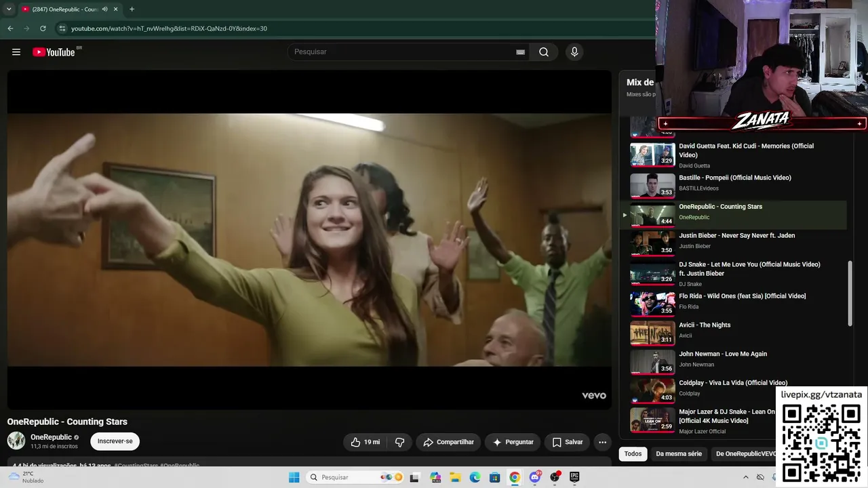Go back in browser history
Image resolution: width=868 pixels, height=488 pixels.
(x=10, y=28)
